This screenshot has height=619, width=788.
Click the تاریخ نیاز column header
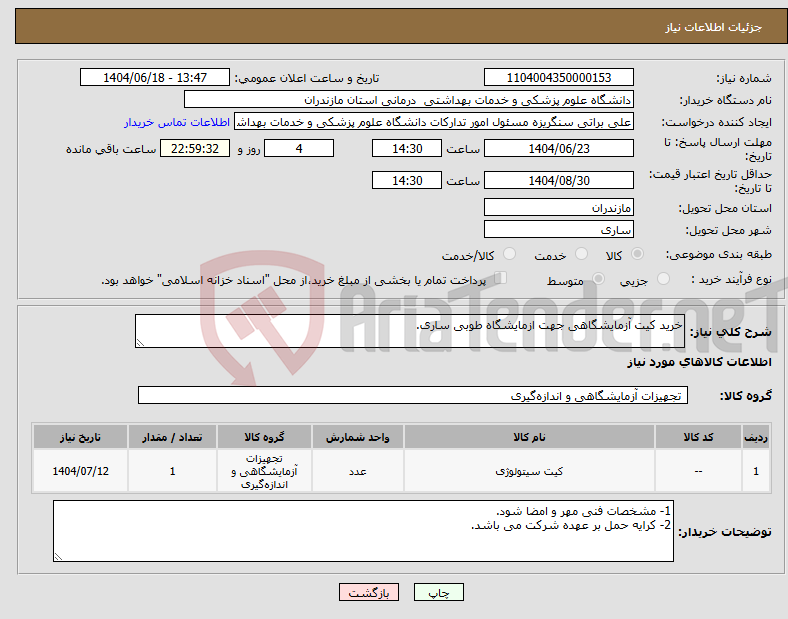click(x=80, y=437)
